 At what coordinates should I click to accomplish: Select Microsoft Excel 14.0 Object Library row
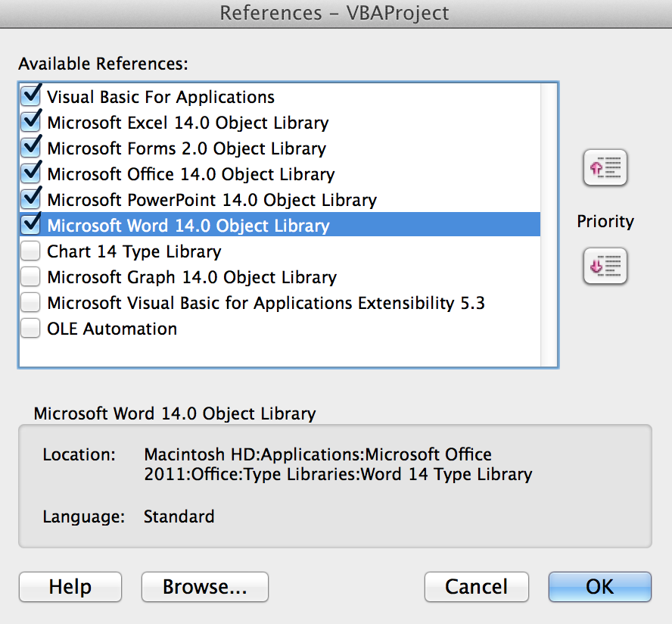coord(280,123)
